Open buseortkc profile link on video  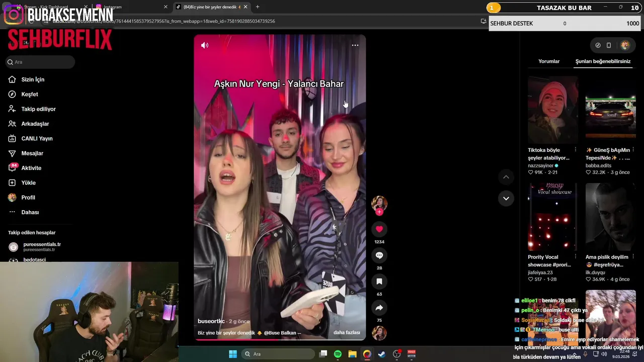[211, 321]
